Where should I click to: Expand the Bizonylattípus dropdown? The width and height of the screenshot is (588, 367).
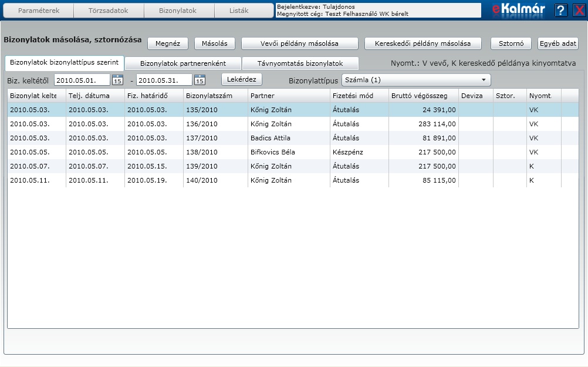coord(484,80)
